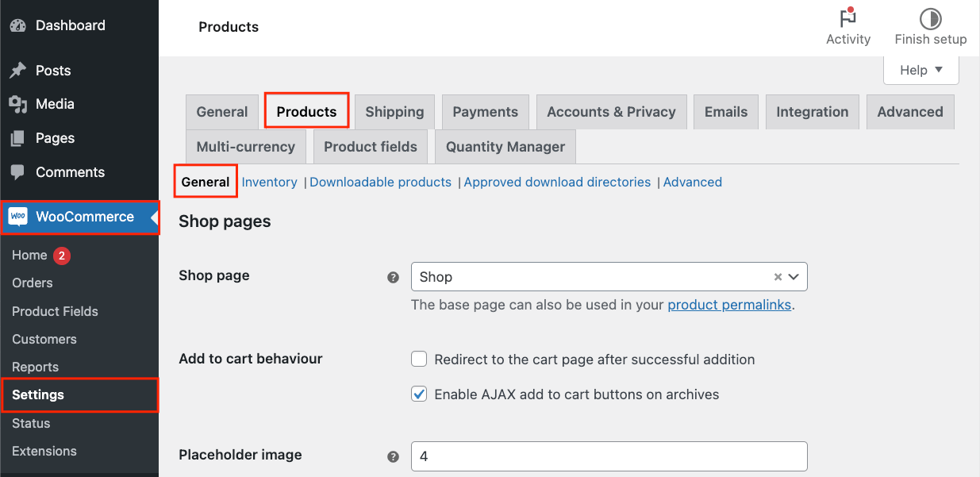980x477 pixels.
Task: Click the WooCommerce logo icon
Action: [17, 217]
